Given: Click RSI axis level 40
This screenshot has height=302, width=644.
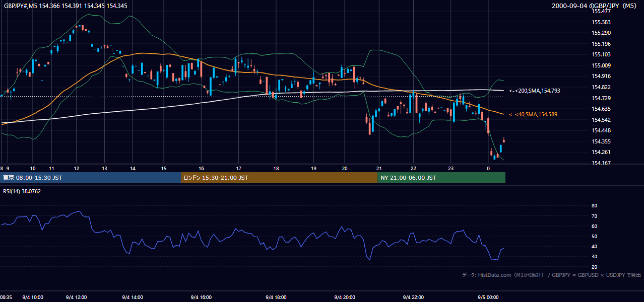Looking at the screenshot, I should tap(594, 246).
